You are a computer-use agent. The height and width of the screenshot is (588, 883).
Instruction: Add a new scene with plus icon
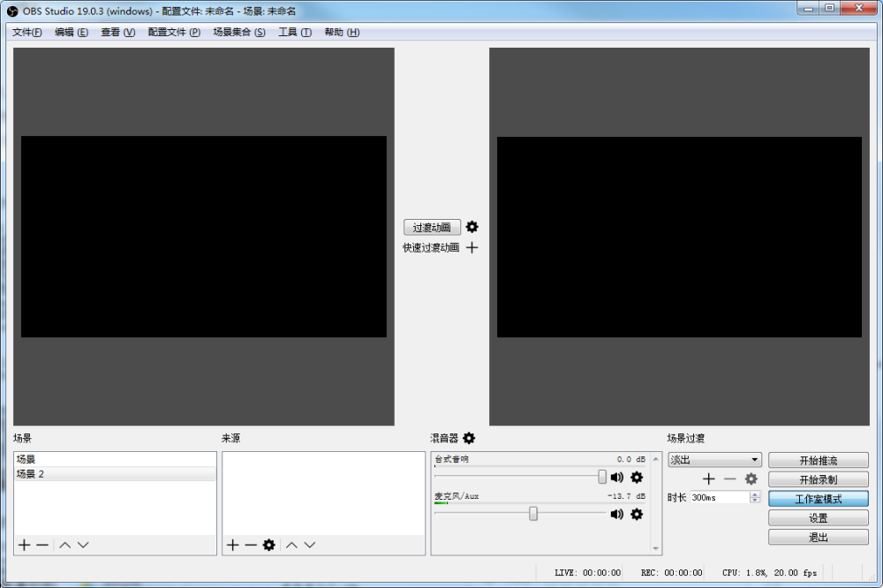click(x=25, y=545)
